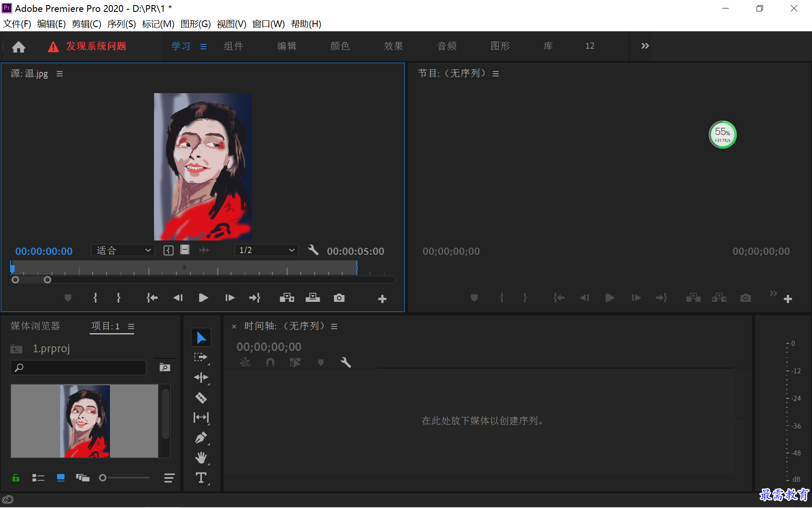Switch to the Color workspace
The image size is (812, 508).
click(x=340, y=46)
